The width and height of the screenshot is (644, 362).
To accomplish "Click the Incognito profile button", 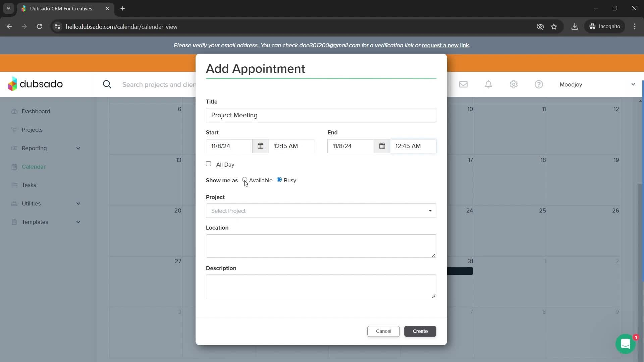I will [x=605, y=26].
